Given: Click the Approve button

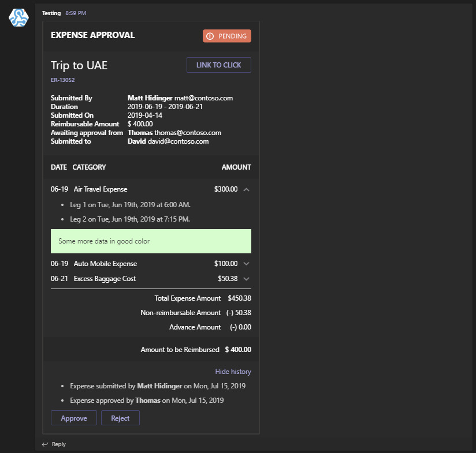Looking at the screenshot, I should click(x=73, y=417).
